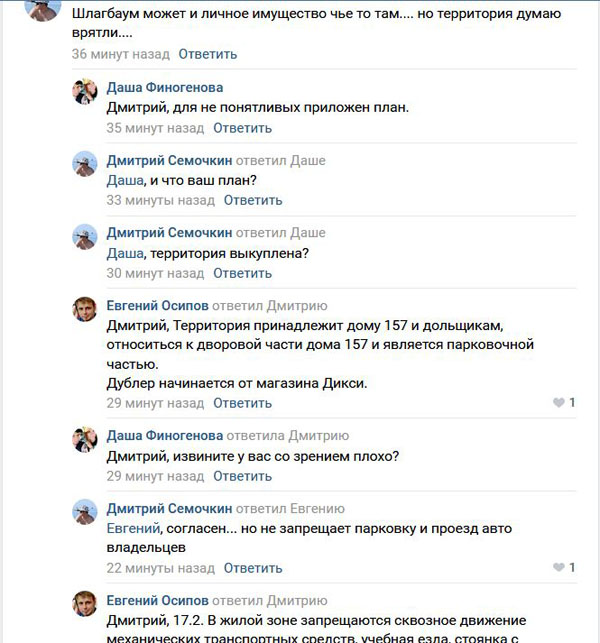The width and height of the screenshot is (600, 643).
Task: Open Даша Финогенова profile name link
Action: 165,88
